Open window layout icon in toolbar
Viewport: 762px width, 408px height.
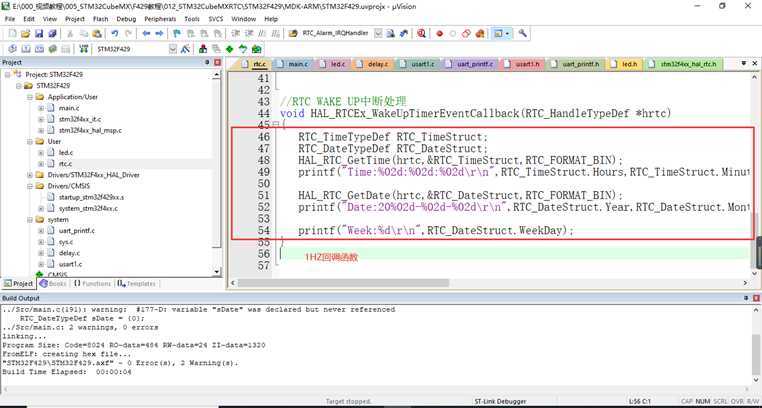(x=501, y=34)
